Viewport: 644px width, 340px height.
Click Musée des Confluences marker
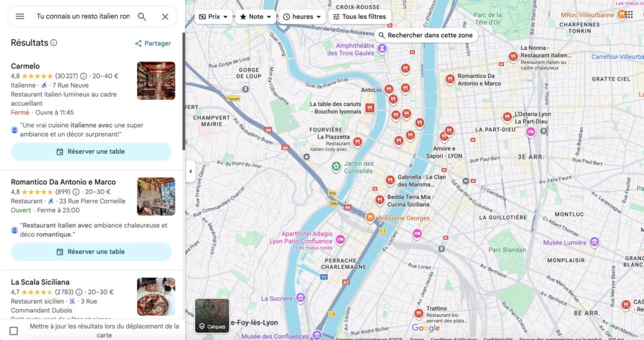coord(317,335)
